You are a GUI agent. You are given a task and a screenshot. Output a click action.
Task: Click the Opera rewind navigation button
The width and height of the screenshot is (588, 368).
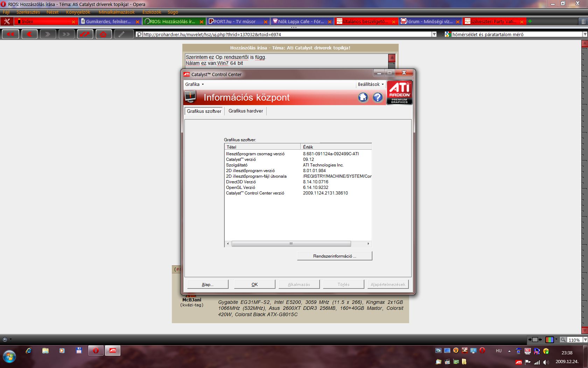(x=10, y=34)
